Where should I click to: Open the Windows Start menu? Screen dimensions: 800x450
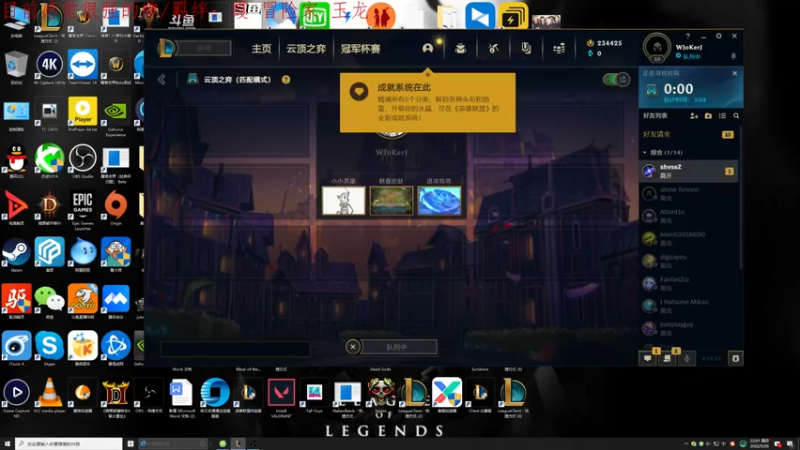(x=7, y=444)
